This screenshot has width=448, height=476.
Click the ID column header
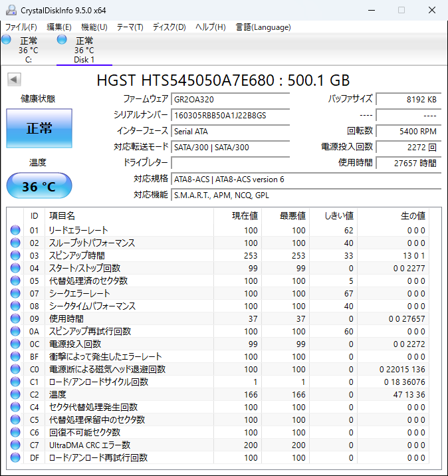34,216
